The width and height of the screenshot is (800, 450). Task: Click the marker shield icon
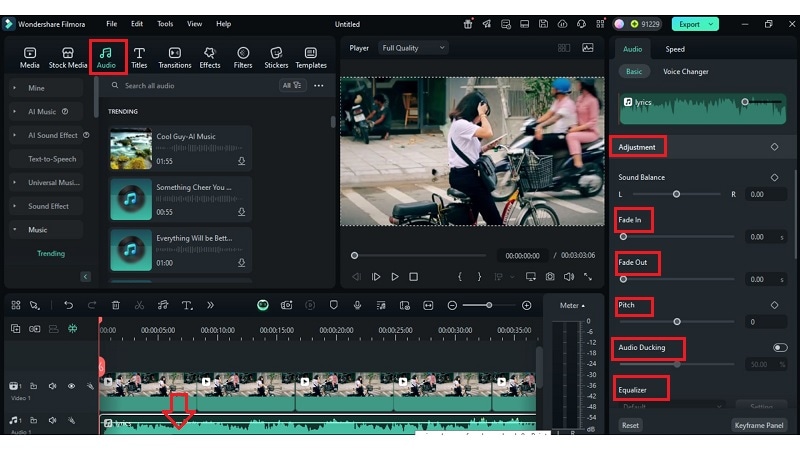pos(334,305)
